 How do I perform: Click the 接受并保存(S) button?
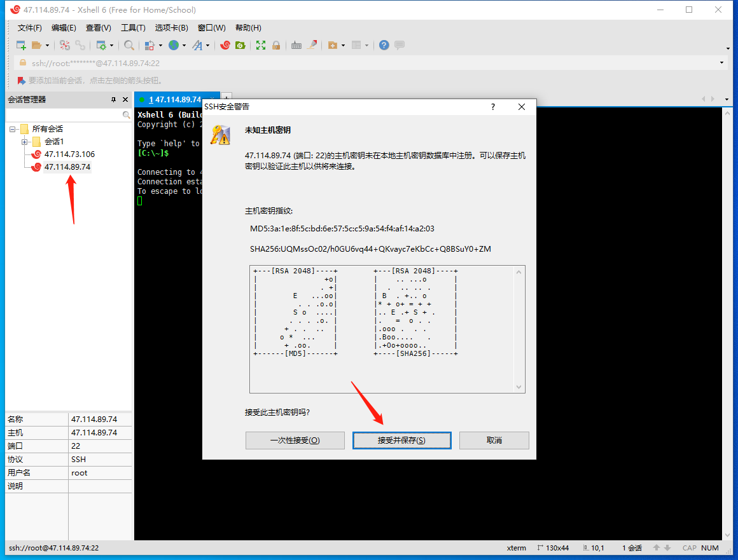point(401,440)
